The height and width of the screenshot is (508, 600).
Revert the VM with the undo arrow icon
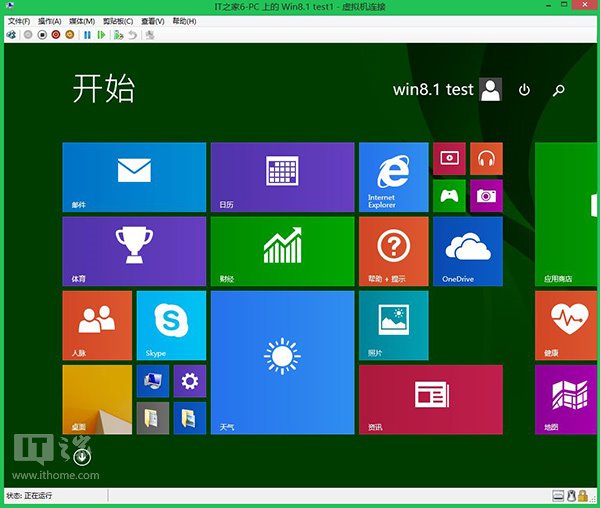(x=132, y=35)
